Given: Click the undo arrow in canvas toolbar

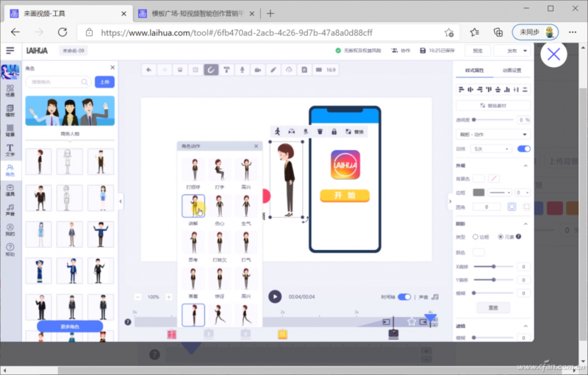Looking at the screenshot, I should coord(149,70).
